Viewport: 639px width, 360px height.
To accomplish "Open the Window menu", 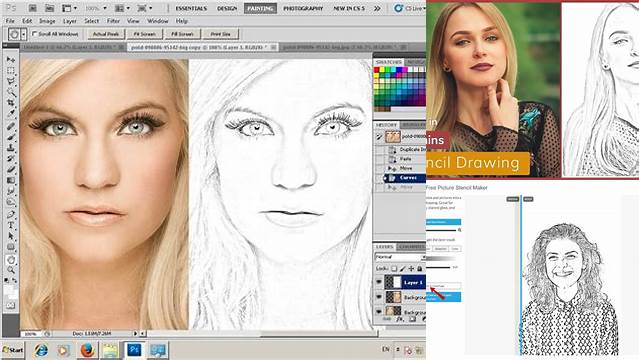I will [158, 21].
